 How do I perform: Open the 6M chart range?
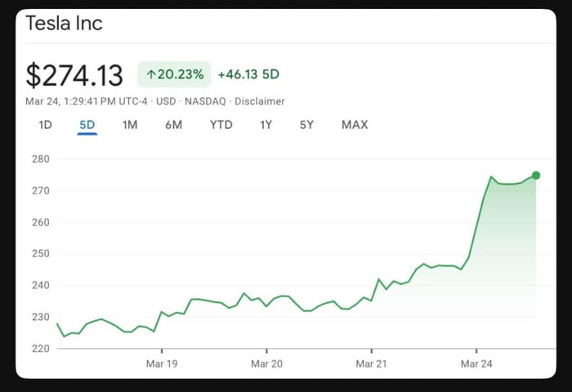click(x=173, y=125)
